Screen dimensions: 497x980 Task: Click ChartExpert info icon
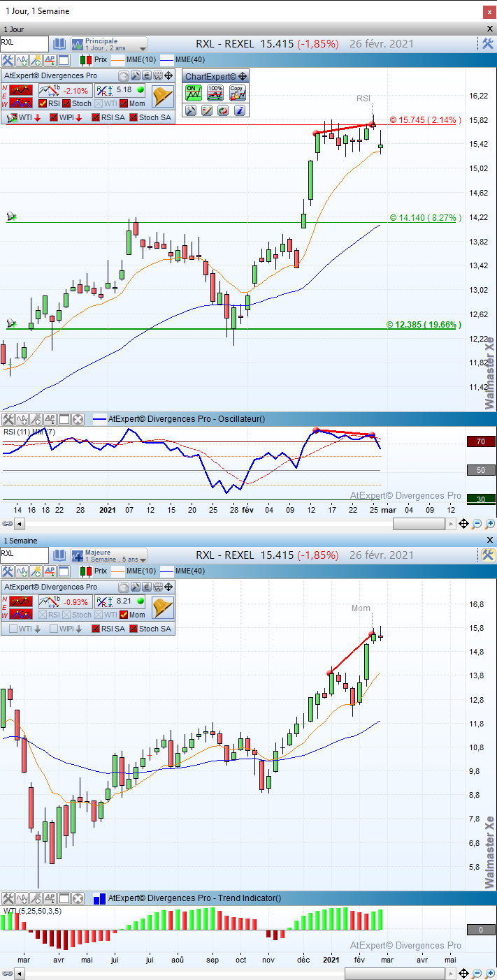238,110
